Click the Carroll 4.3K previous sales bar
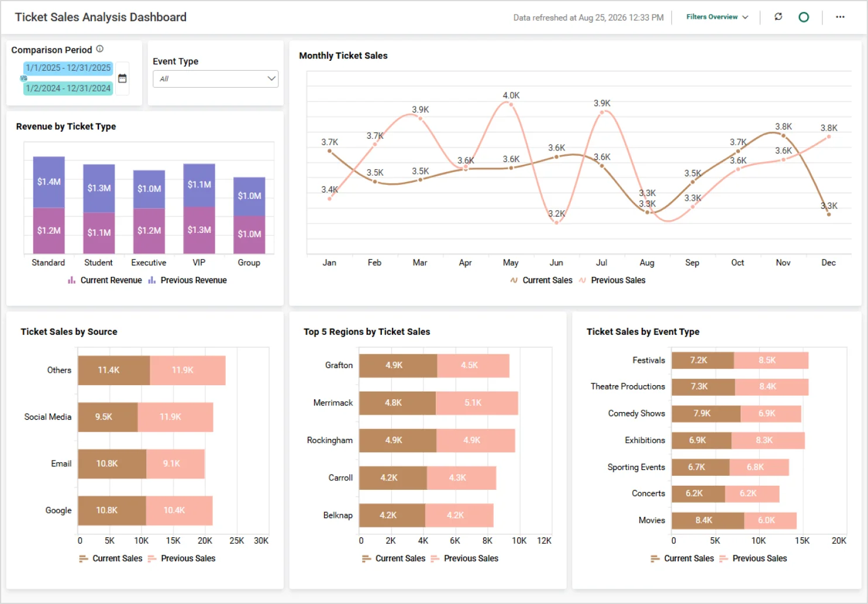Viewport: 868px width, 604px height. (x=461, y=478)
